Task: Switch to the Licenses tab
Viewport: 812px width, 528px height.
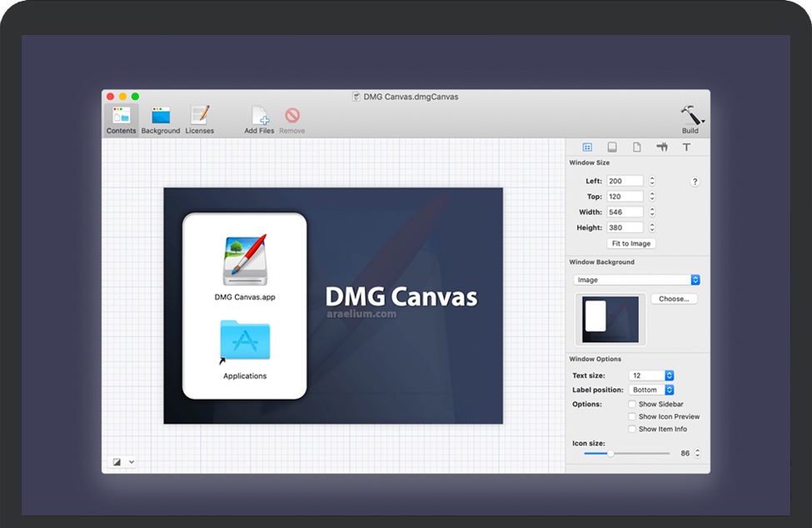Action: pos(200,120)
